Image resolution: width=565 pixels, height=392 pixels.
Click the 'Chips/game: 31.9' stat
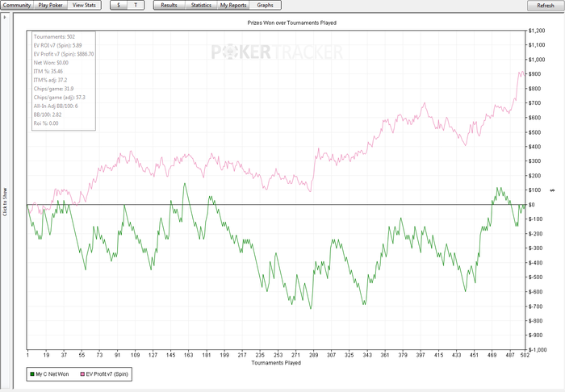[x=54, y=89]
